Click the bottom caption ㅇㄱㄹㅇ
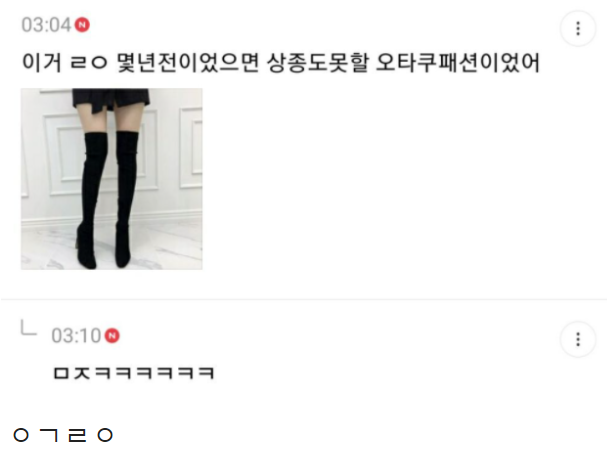The width and height of the screenshot is (607, 465). pyautogui.click(x=63, y=435)
